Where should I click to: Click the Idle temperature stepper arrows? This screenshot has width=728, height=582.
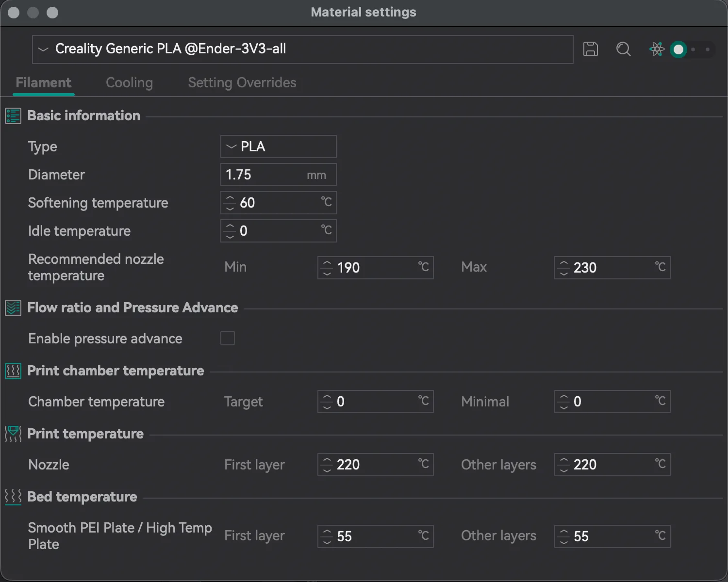230,231
